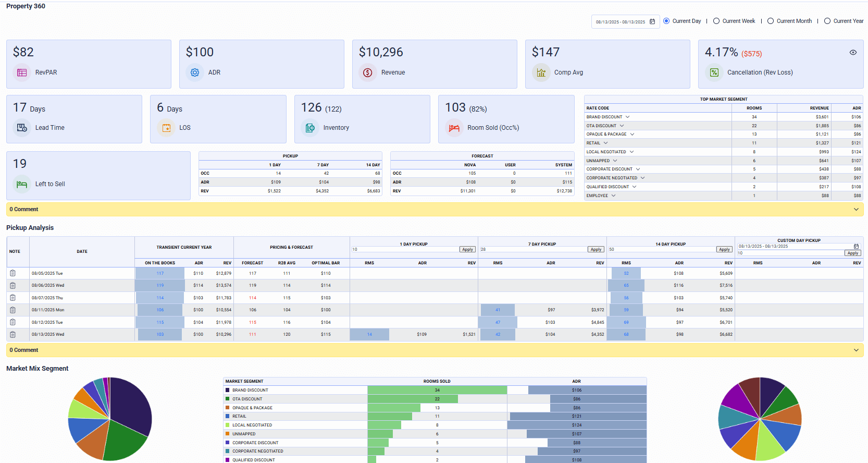
Task: Open on-the-books 117 link for 08/05
Action: (x=160, y=273)
